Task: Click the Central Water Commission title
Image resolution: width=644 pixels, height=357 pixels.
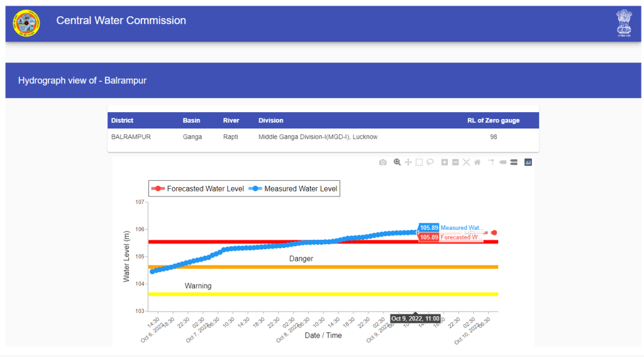Action: (x=121, y=21)
